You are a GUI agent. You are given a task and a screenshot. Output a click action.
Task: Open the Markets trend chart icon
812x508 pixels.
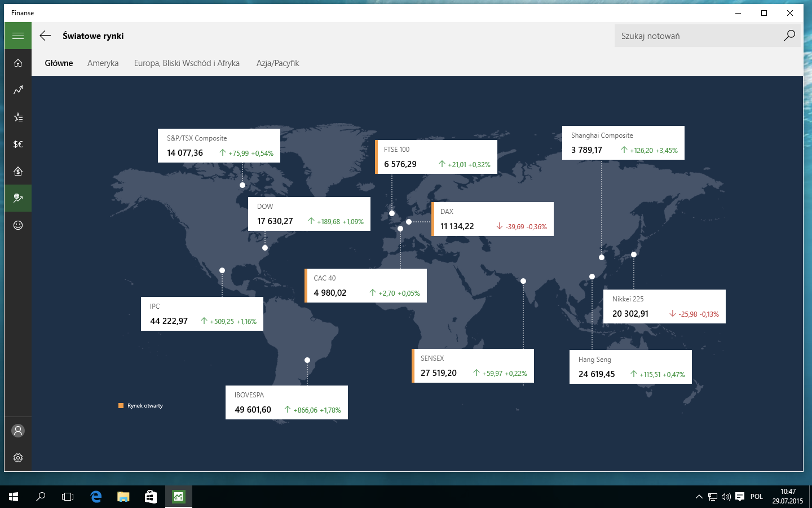point(18,90)
